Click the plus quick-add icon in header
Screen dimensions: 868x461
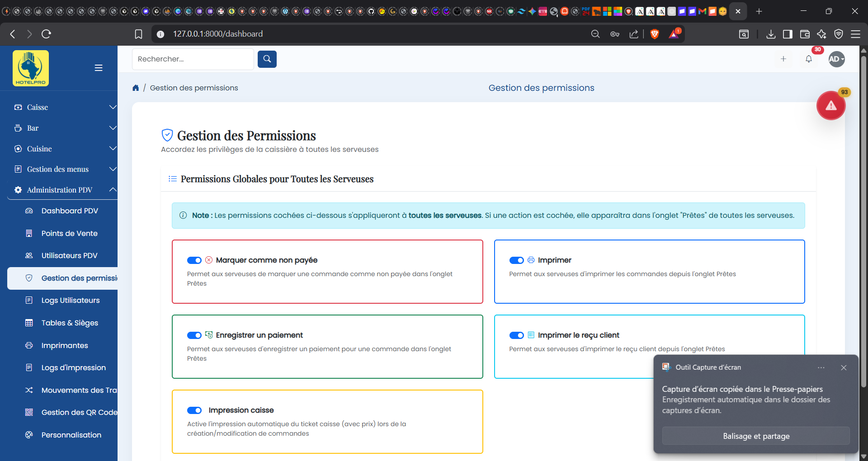click(x=783, y=59)
